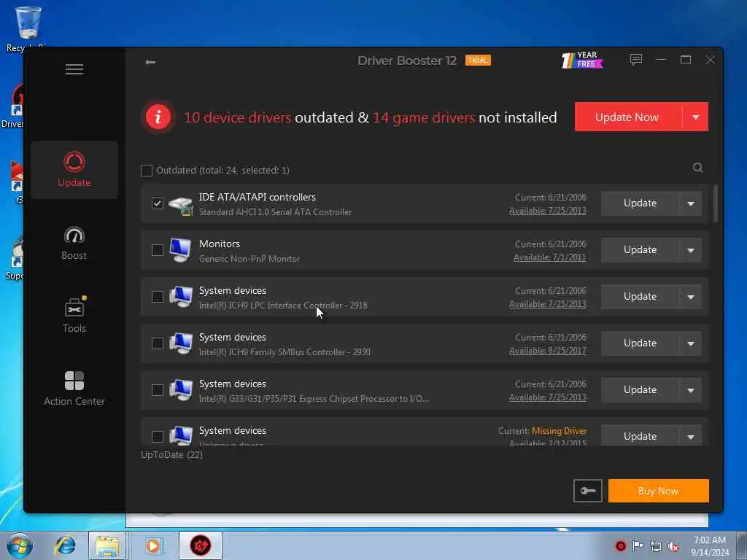Expand the IDE ATA/ATAPI Update dropdown arrow
Viewport: 747px width, 560px height.
pos(691,203)
